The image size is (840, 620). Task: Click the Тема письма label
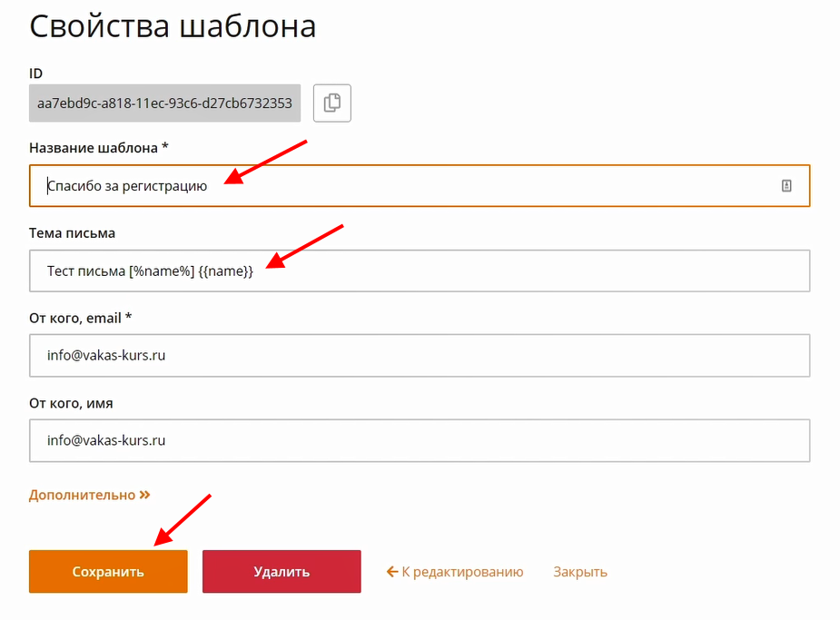pos(73,233)
